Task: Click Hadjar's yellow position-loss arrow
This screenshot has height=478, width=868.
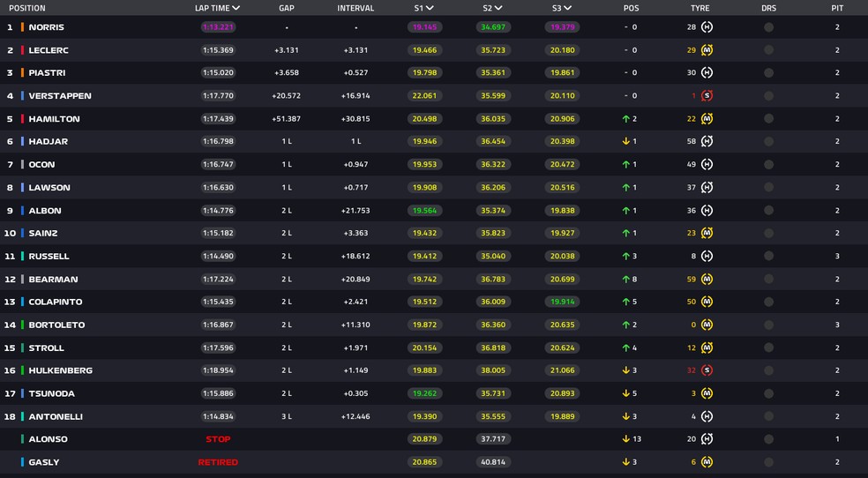Action: click(626, 141)
